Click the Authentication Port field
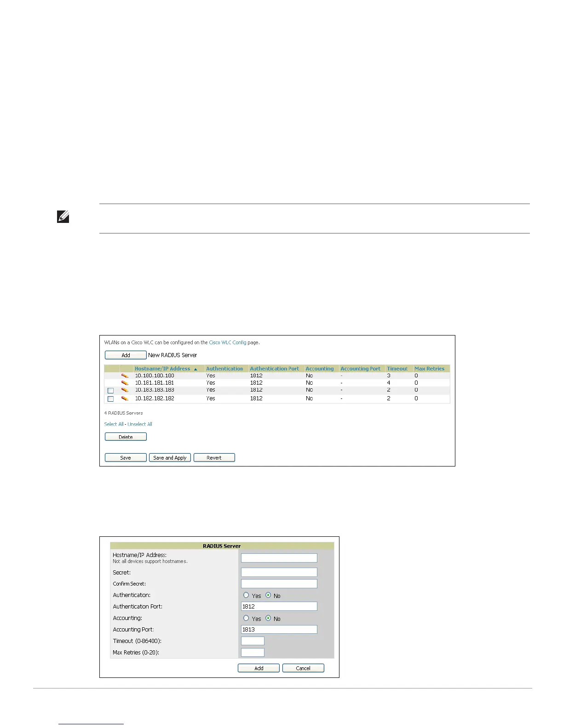 (x=279, y=606)
